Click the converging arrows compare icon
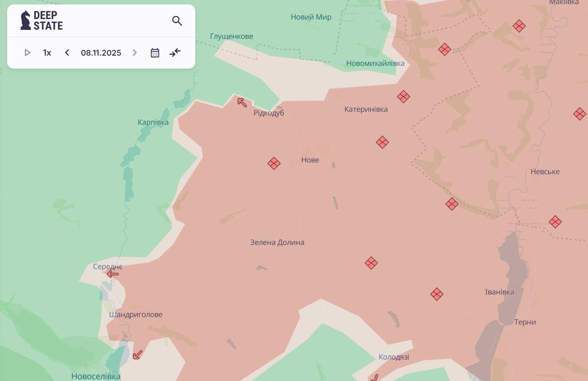 tap(175, 53)
